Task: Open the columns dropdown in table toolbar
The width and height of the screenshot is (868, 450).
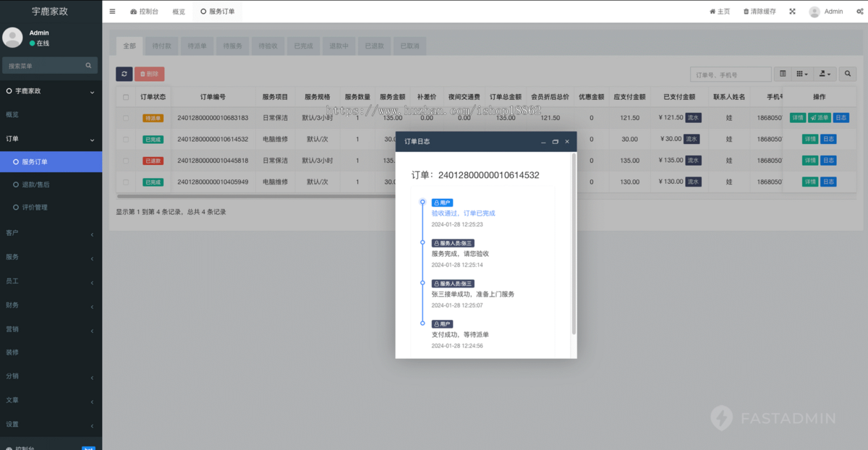Action: pos(803,74)
